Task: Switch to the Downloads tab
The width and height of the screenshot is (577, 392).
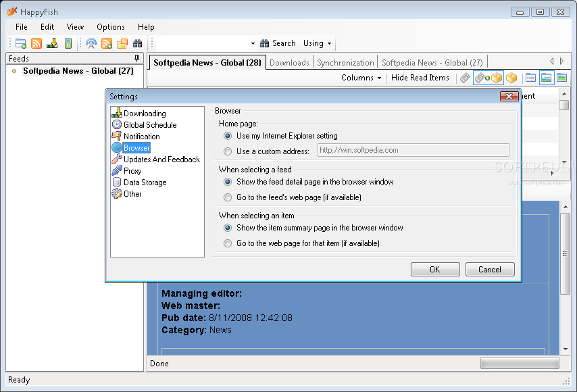Action: click(289, 63)
